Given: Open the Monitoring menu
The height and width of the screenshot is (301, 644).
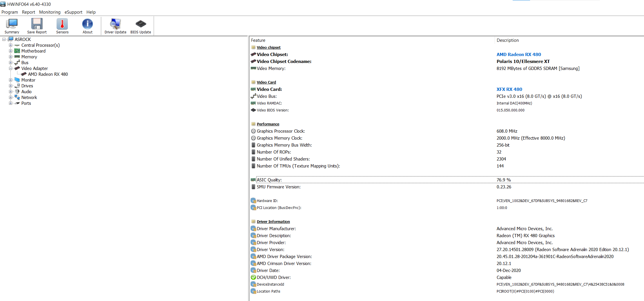Looking at the screenshot, I should pyautogui.click(x=50, y=12).
